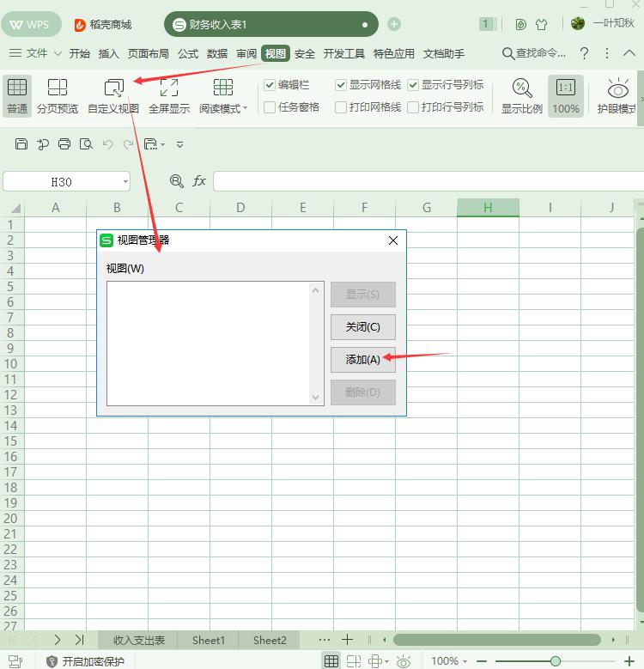
Task: Expand the 阅读模式 dropdown arrow
Action: click(246, 108)
